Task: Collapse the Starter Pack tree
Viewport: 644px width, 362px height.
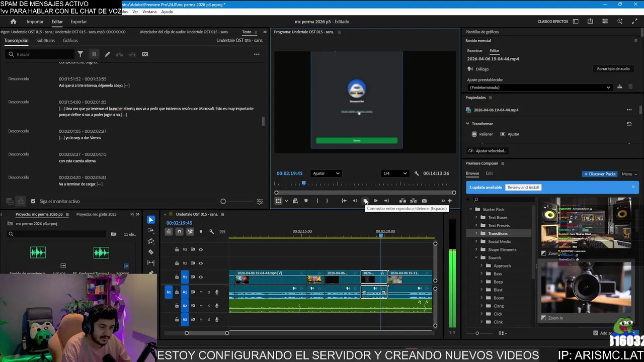Action: [471, 210]
